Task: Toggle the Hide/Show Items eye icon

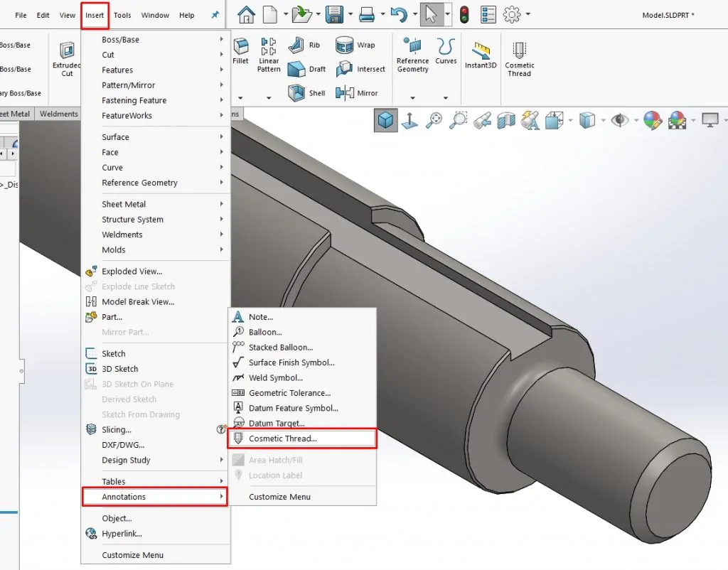Action: click(x=619, y=120)
